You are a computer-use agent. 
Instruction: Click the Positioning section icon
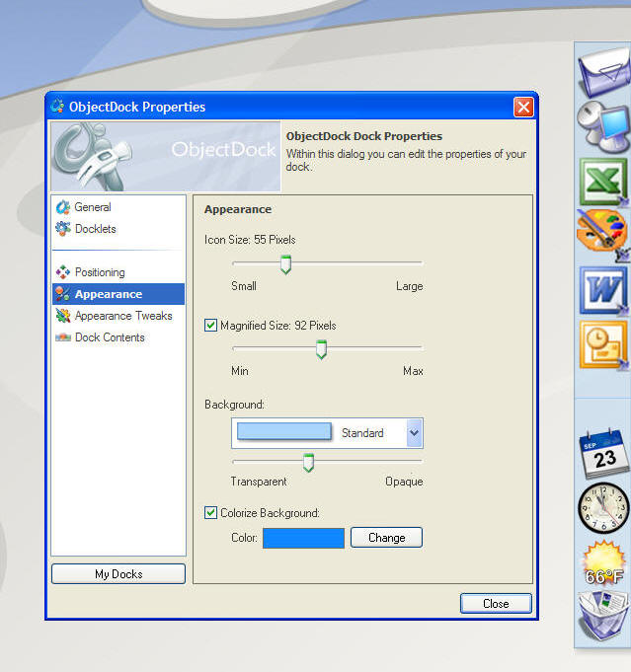pyautogui.click(x=63, y=272)
